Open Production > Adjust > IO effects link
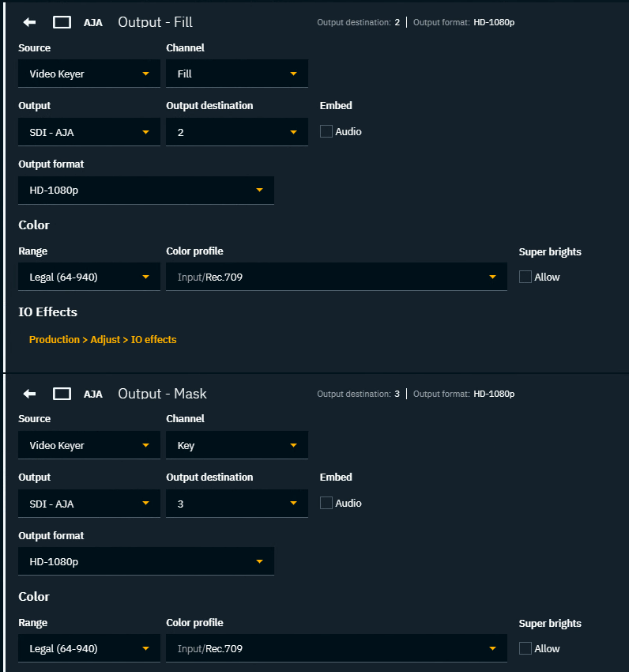 tap(103, 339)
